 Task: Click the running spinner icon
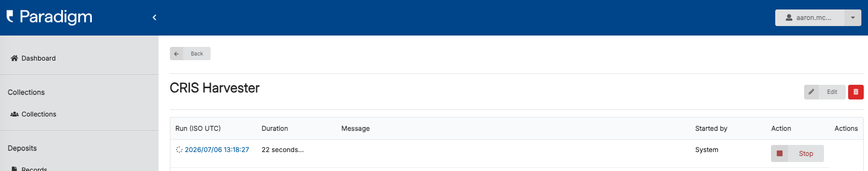tap(179, 150)
